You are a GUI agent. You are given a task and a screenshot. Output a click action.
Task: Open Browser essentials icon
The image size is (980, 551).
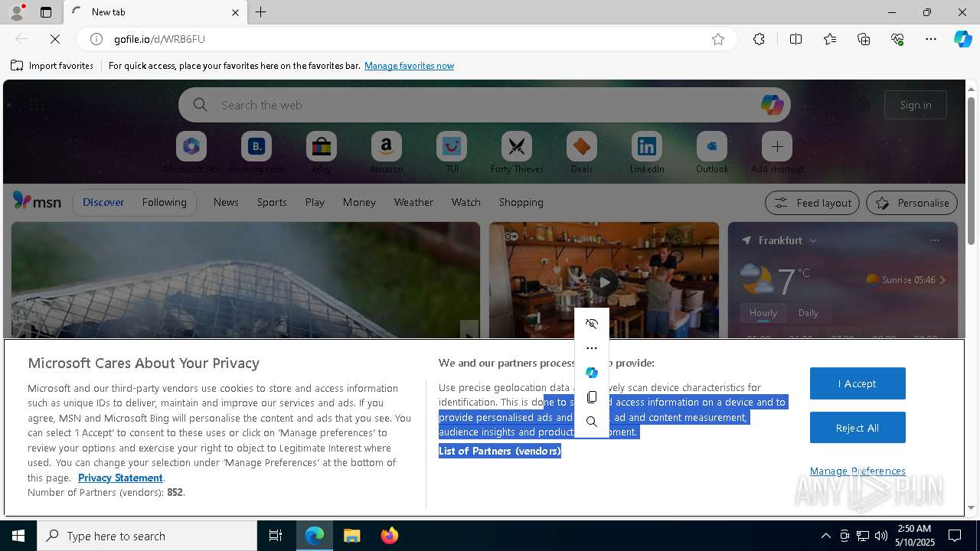click(x=897, y=39)
